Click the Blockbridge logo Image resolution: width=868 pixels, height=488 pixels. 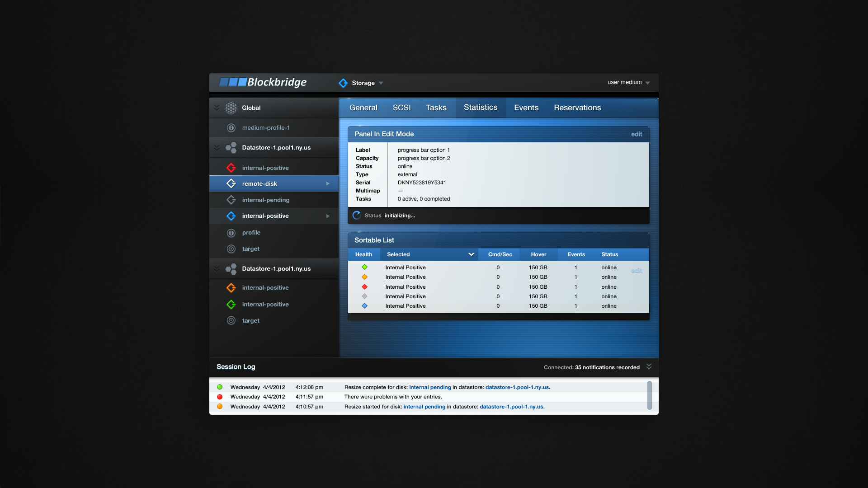[263, 82]
